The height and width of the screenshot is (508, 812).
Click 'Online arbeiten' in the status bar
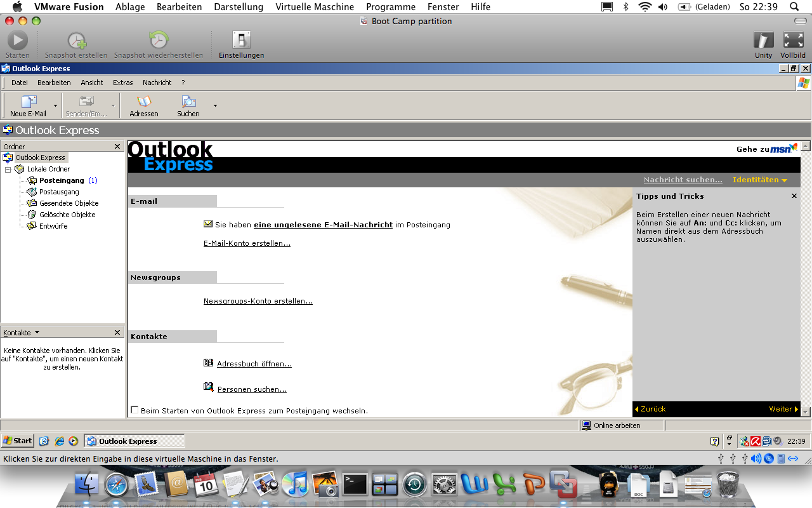click(x=617, y=425)
